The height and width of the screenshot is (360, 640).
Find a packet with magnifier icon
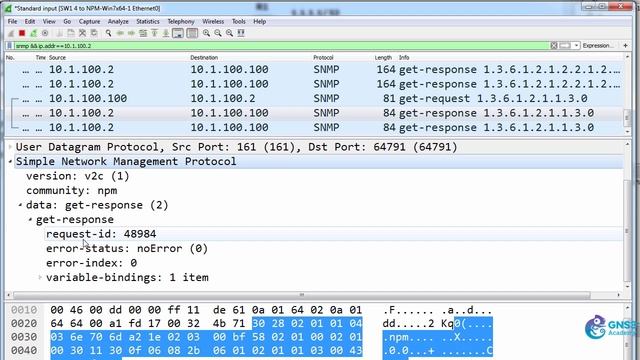(109, 33)
